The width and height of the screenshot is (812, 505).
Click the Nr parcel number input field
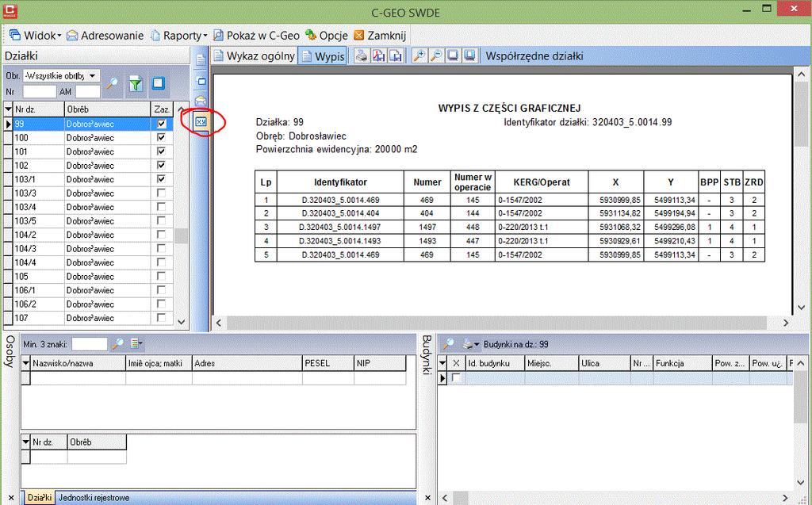coord(39,92)
